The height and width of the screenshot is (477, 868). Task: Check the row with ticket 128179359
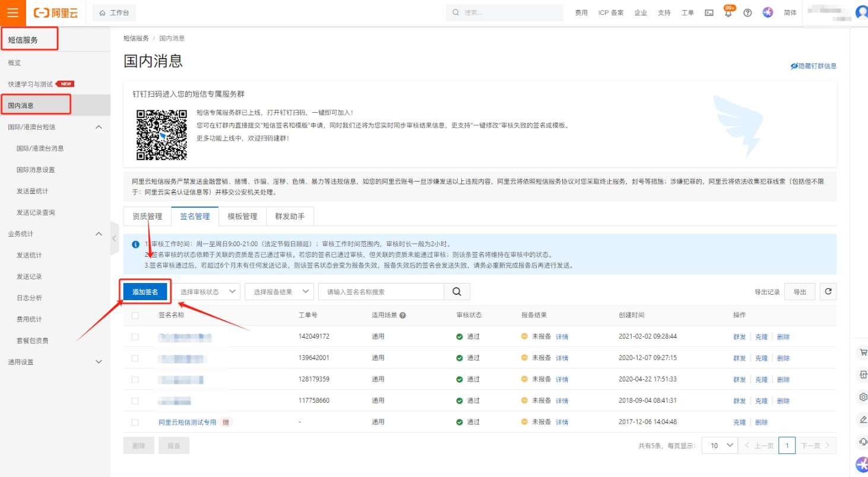tap(135, 379)
